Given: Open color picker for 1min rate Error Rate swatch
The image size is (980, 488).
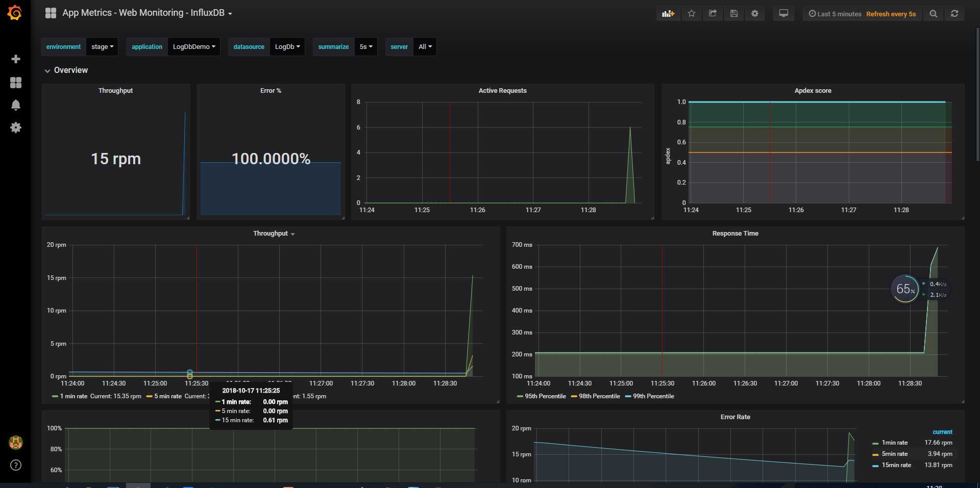Looking at the screenshot, I should (875, 443).
